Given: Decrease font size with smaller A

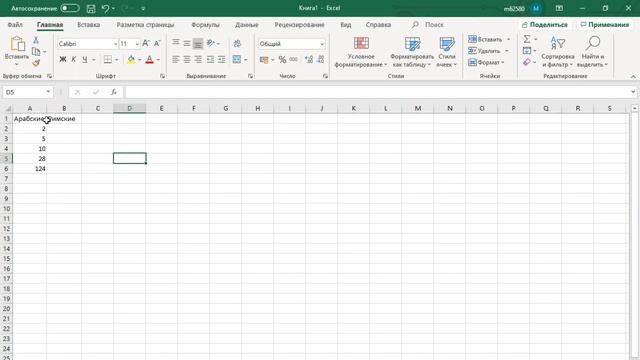Looking at the screenshot, I should coord(157,43).
